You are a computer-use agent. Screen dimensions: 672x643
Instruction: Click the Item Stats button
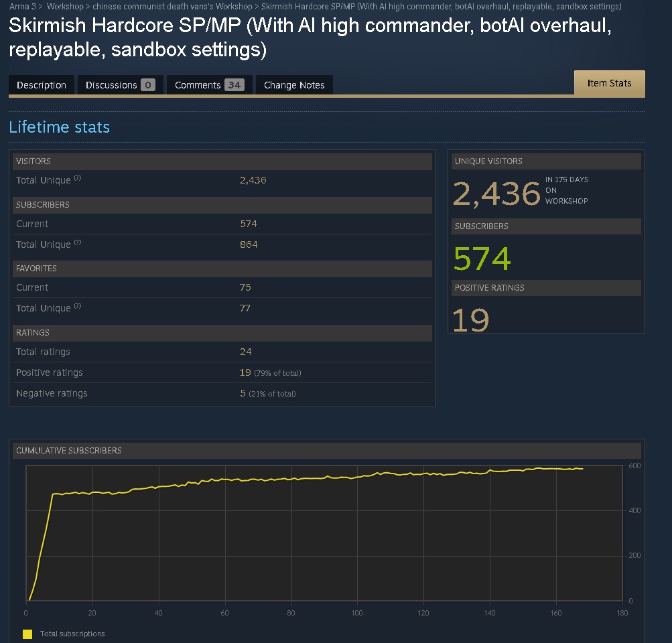tap(610, 83)
